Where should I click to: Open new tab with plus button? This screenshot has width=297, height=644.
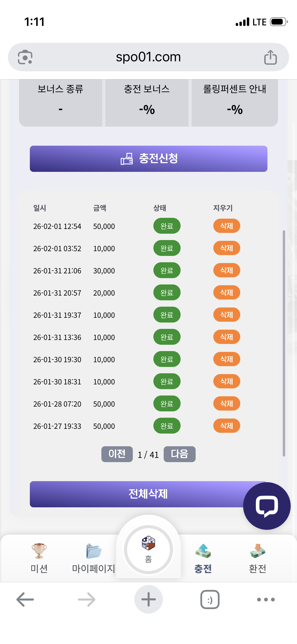[148, 599]
